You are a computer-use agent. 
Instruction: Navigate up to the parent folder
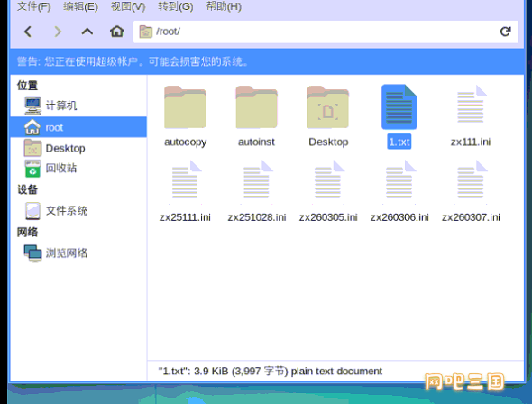tap(87, 32)
